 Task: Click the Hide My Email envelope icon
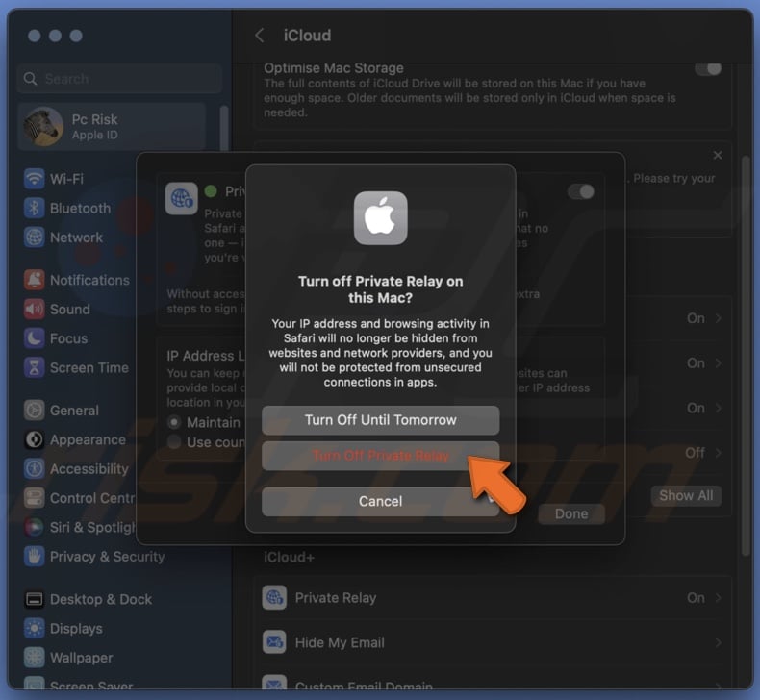click(x=274, y=642)
